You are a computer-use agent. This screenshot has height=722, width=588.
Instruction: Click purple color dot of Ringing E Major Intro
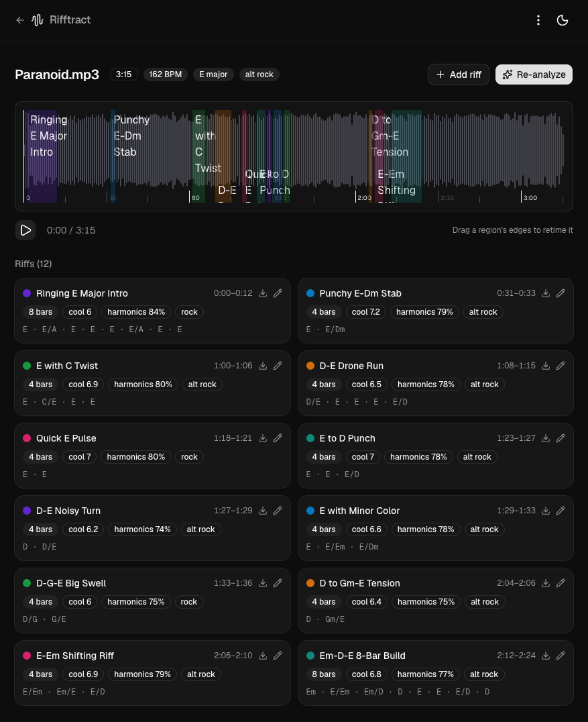tap(27, 293)
